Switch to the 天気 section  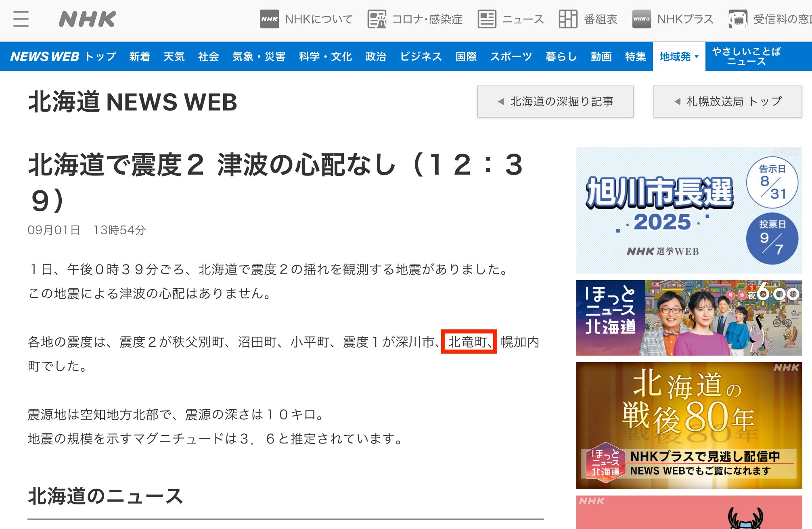coord(174,57)
